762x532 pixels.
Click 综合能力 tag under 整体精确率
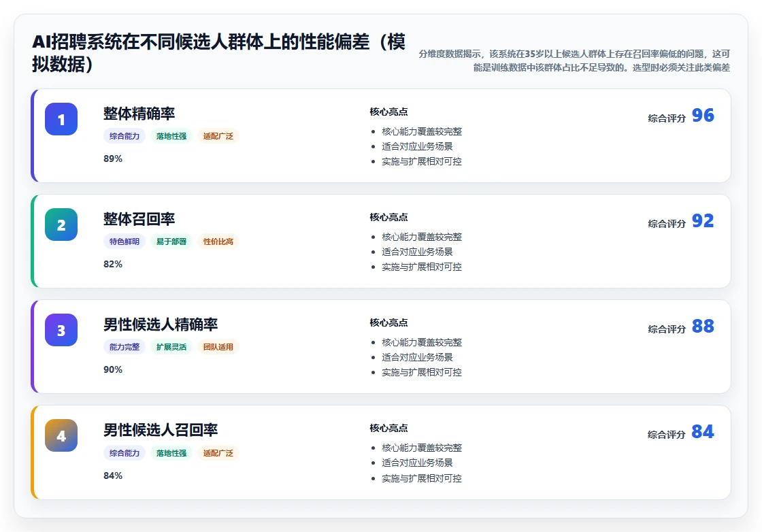125,136
